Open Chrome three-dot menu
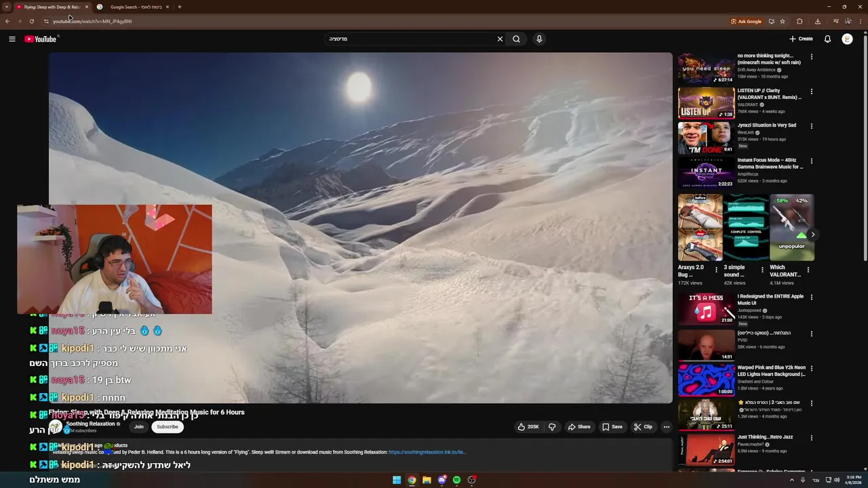Image resolution: width=868 pixels, height=488 pixels. click(861, 21)
